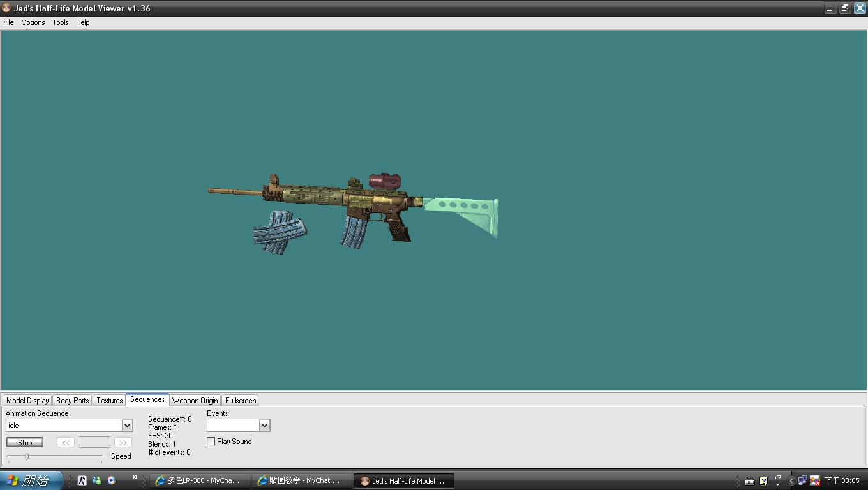Close the Model Viewer window
The width and height of the screenshot is (868, 490).
(x=860, y=8)
